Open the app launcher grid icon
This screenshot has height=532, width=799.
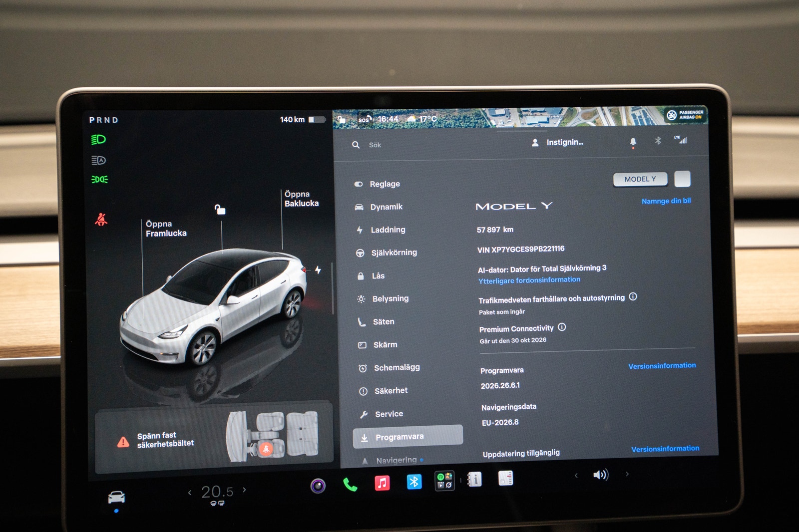(x=444, y=481)
